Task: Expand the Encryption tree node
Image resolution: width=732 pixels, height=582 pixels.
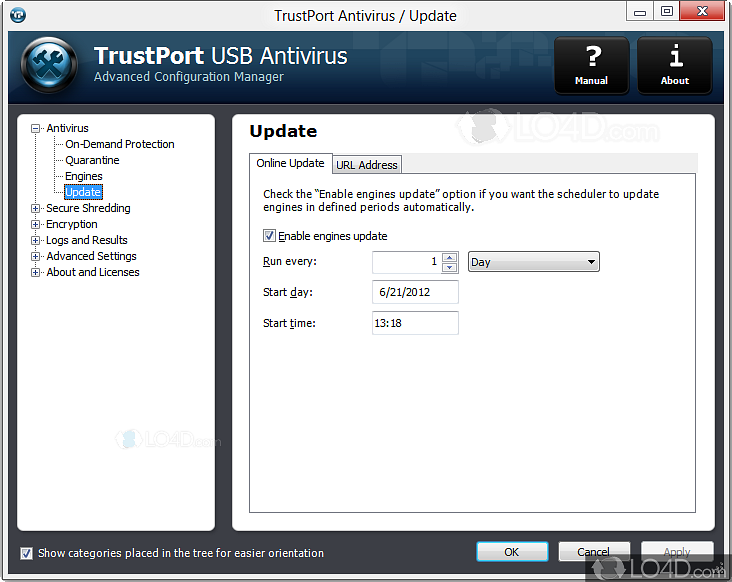Action: point(35,224)
